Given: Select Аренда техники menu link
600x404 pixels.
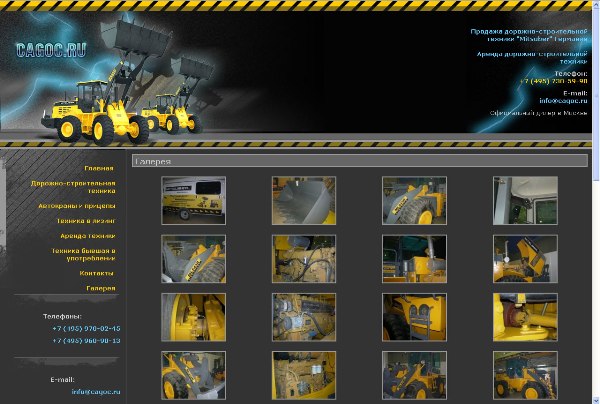Looking at the screenshot, I should pos(88,236).
